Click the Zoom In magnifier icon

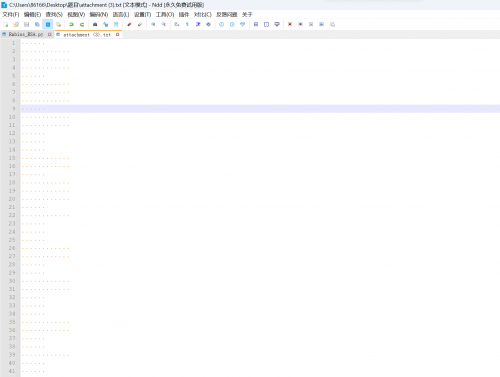tap(153, 24)
